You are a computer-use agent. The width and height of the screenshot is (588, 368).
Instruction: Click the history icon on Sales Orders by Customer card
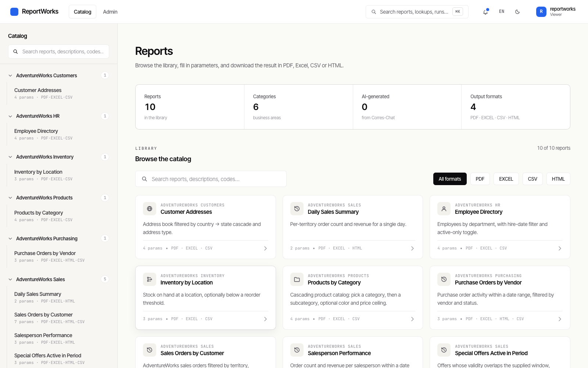150,350
